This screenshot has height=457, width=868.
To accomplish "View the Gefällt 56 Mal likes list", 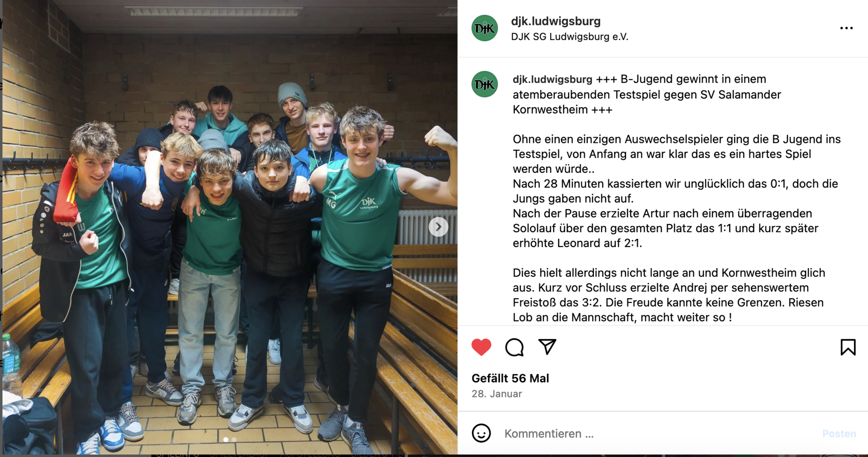I will (510, 378).
